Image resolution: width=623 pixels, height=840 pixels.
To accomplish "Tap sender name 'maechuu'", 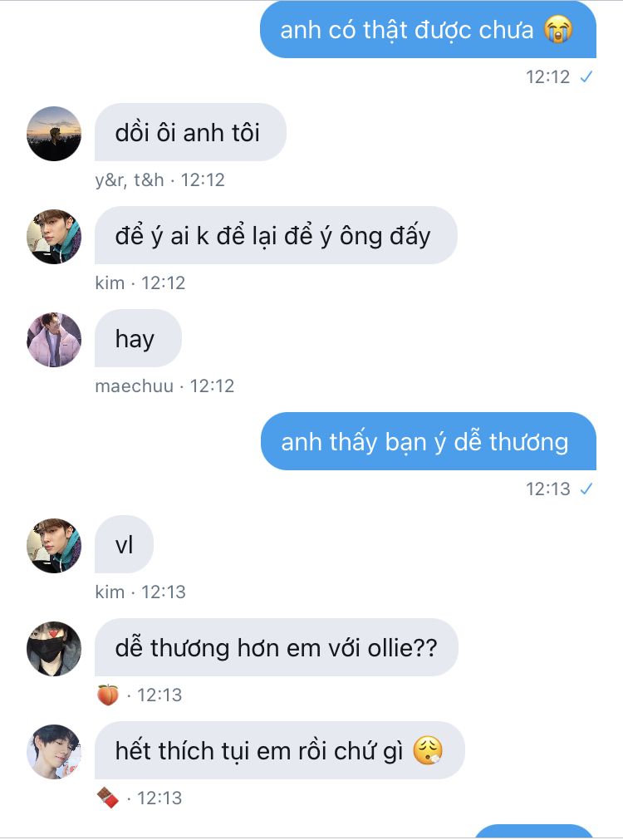I will (135, 386).
